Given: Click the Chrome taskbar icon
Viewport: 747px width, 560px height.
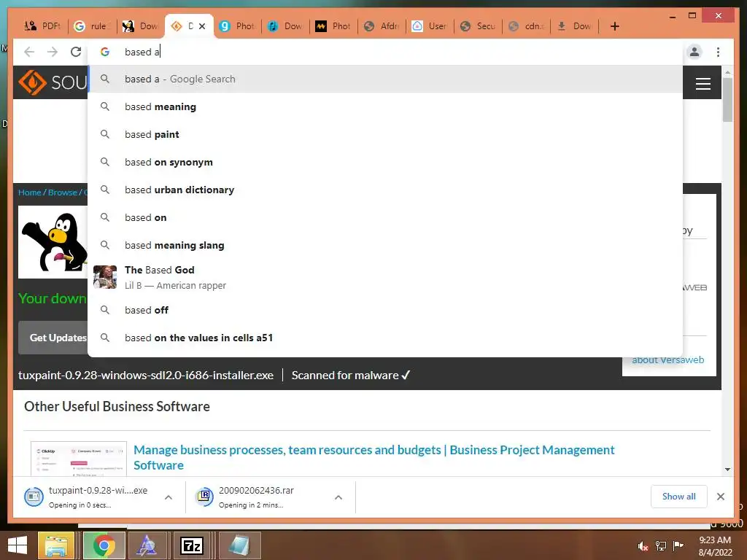Looking at the screenshot, I should tap(104, 545).
